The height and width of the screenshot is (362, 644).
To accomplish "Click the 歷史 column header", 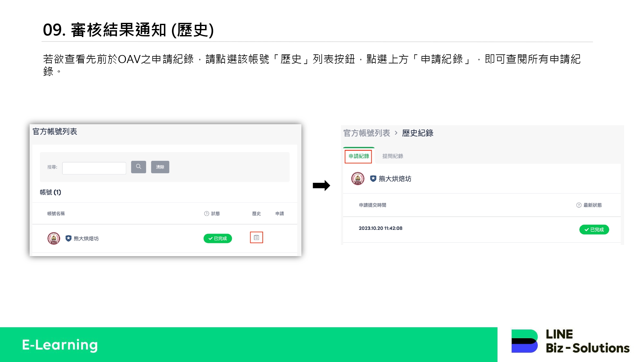I will 256,214.
